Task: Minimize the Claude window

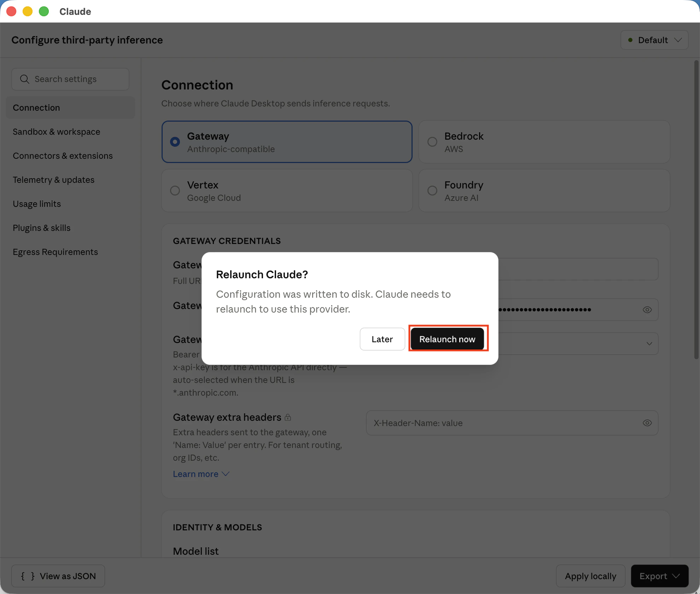Action: click(x=28, y=11)
